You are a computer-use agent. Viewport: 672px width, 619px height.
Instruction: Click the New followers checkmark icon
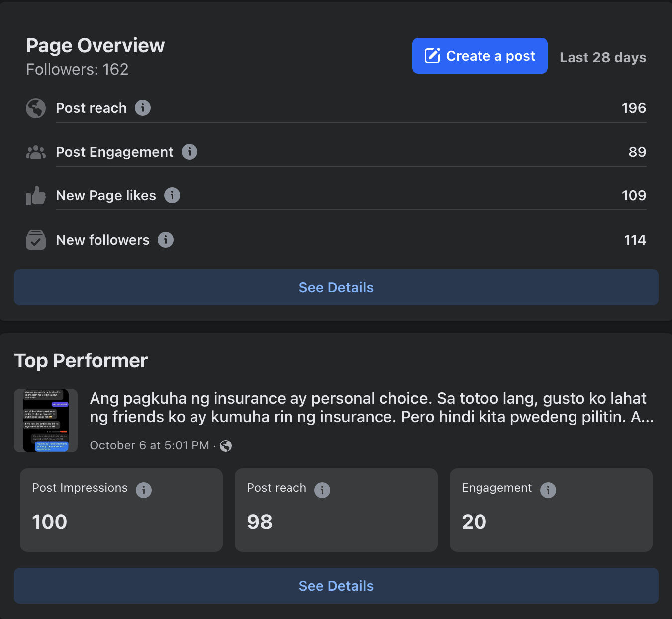point(36,240)
